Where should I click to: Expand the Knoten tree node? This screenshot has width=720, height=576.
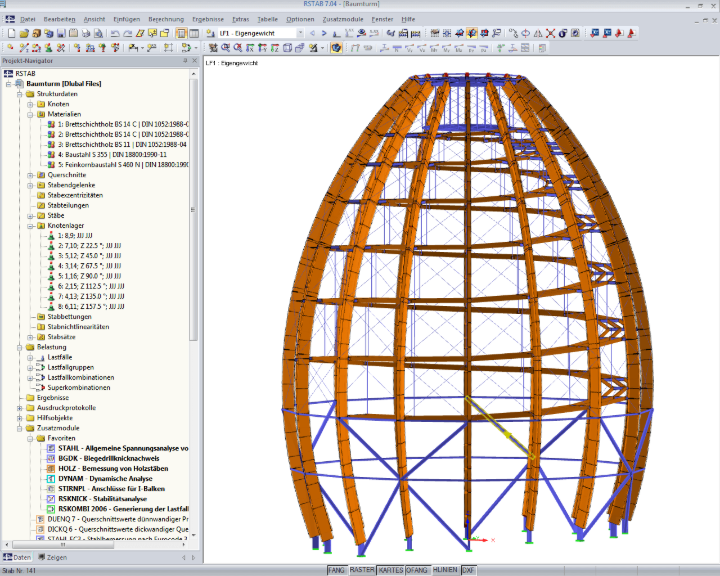point(30,104)
